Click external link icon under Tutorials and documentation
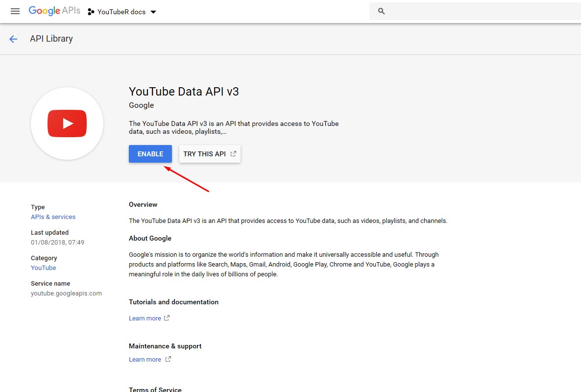This screenshot has width=581, height=392. pyautogui.click(x=167, y=318)
